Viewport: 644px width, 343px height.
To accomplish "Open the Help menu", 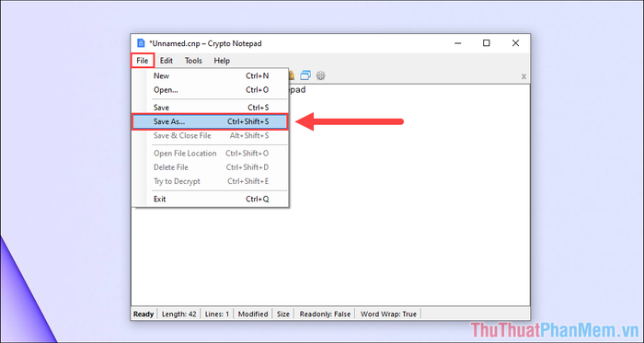I will 222,61.
